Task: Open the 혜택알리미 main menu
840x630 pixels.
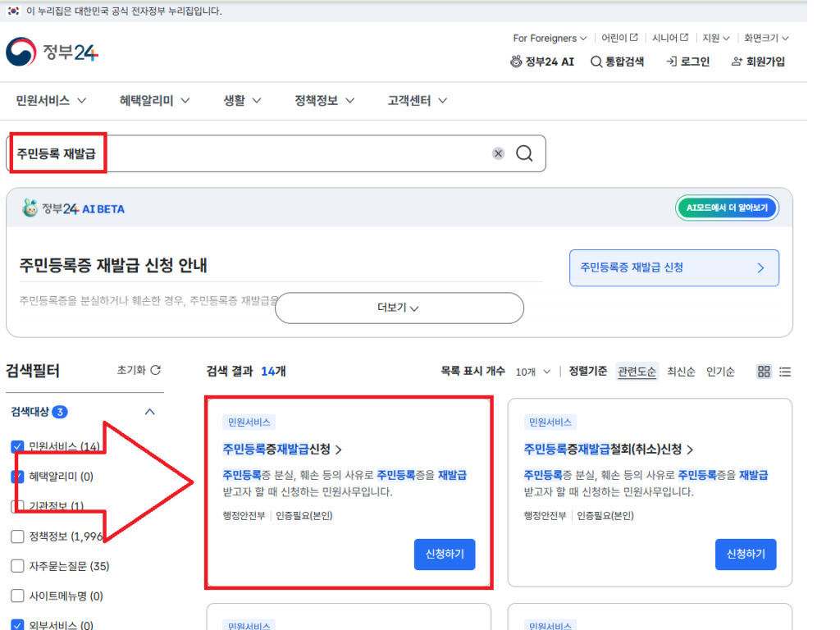Action: pos(154,100)
